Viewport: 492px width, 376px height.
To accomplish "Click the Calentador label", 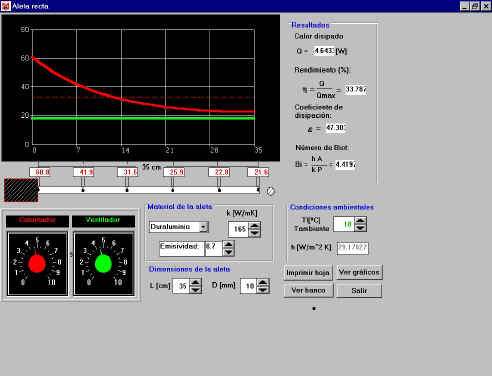I will (x=37, y=220).
